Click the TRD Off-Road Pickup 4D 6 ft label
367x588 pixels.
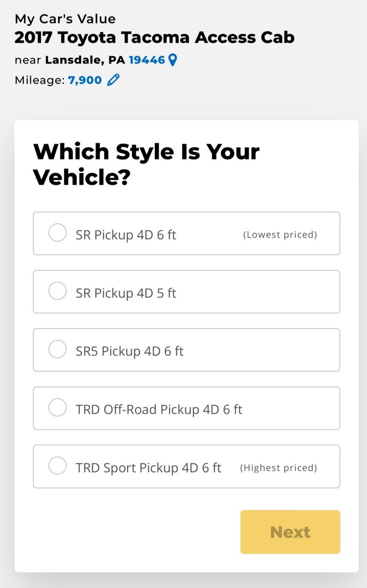click(159, 410)
